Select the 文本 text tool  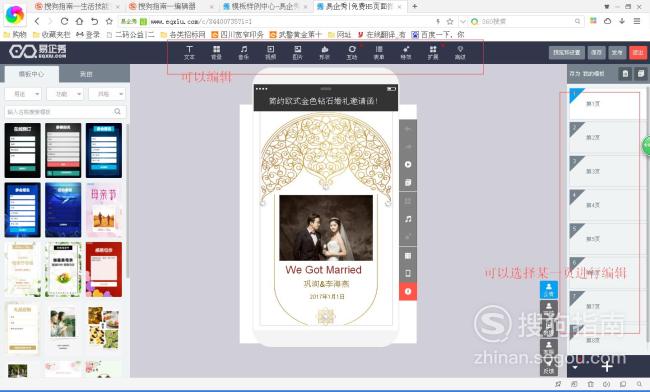click(189, 53)
